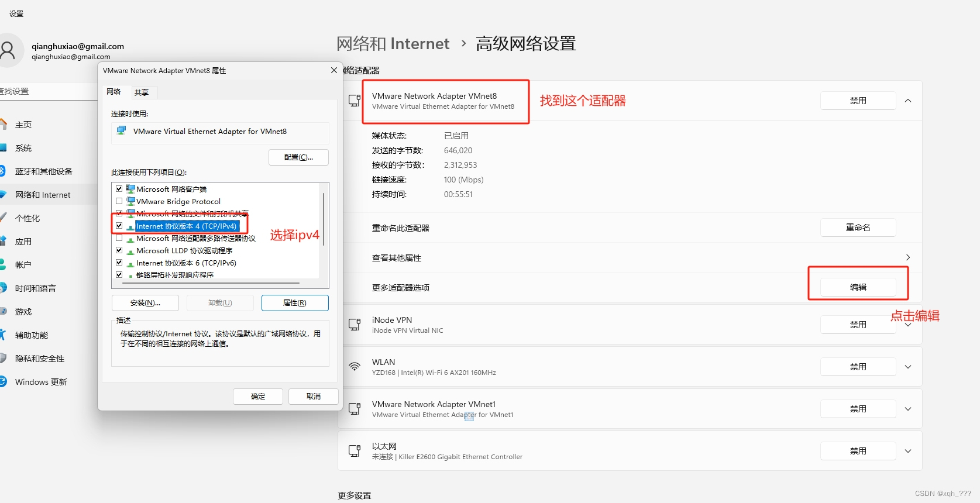Click the VMnet1 adapter icon
The image size is (980, 503).
click(355, 409)
